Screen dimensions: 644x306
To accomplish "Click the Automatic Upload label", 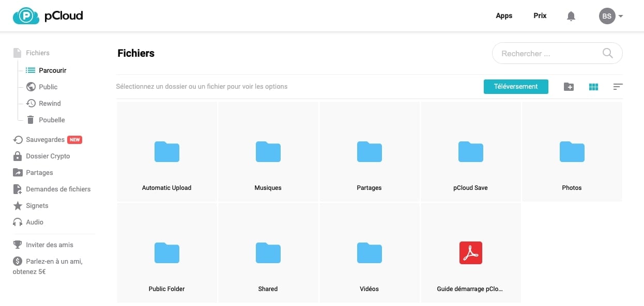I will point(167,188).
